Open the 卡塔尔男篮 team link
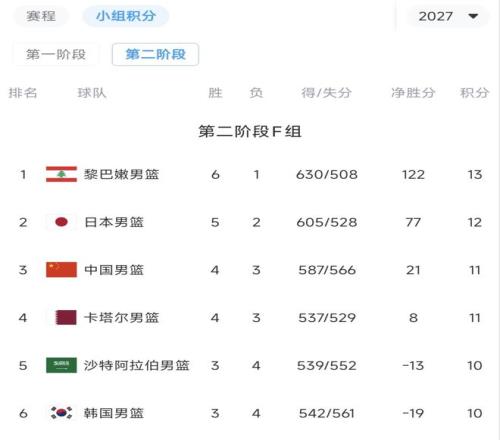The image size is (500, 440). [122, 318]
